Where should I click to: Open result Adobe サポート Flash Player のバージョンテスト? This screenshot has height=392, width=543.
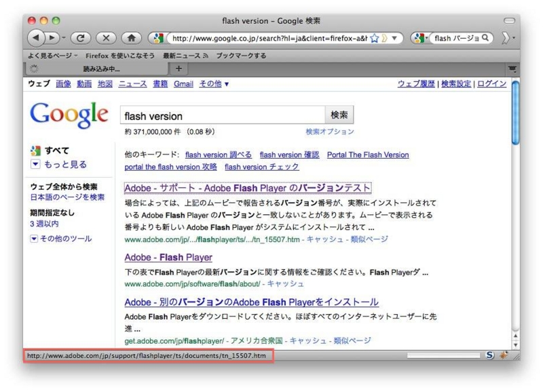[248, 188]
